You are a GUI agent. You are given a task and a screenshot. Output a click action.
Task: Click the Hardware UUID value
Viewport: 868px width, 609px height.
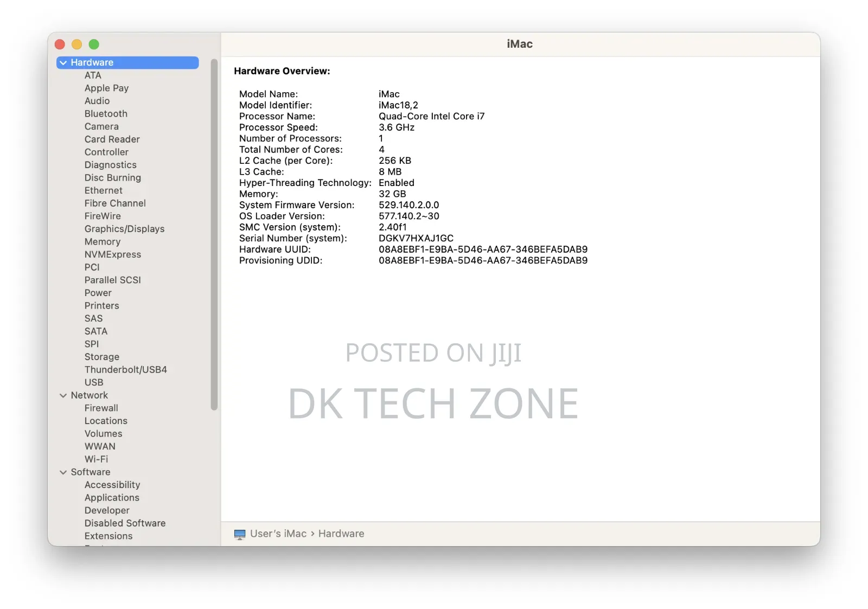click(483, 249)
